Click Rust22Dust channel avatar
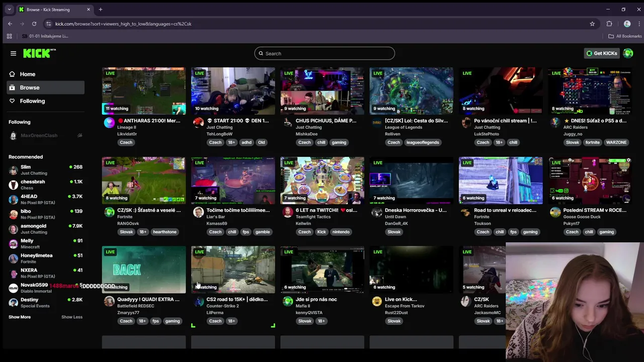Image resolution: width=644 pixels, height=362 pixels. coord(377,301)
